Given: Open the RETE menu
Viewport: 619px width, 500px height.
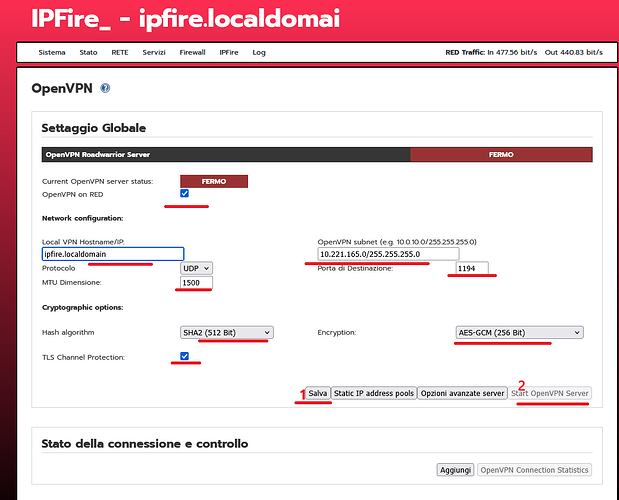Looking at the screenshot, I should 120,52.
